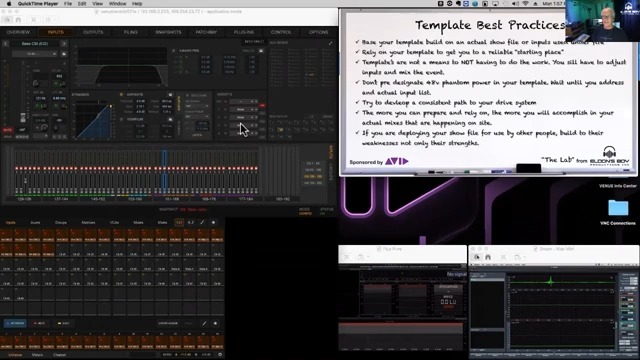This screenshot has width=640, height=360.
Task: Click the settings gear beside Inputs layout tabs
Action: tap(213, 222)
